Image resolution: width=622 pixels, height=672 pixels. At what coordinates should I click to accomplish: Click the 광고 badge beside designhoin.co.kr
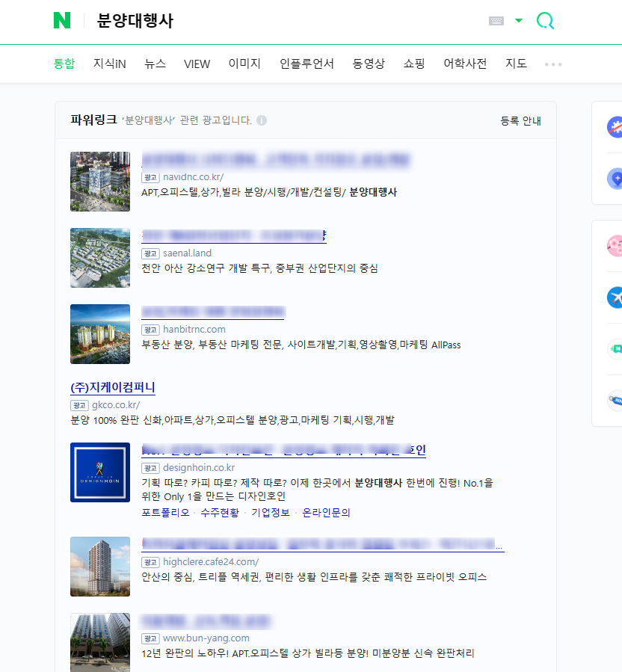[150, 468]
